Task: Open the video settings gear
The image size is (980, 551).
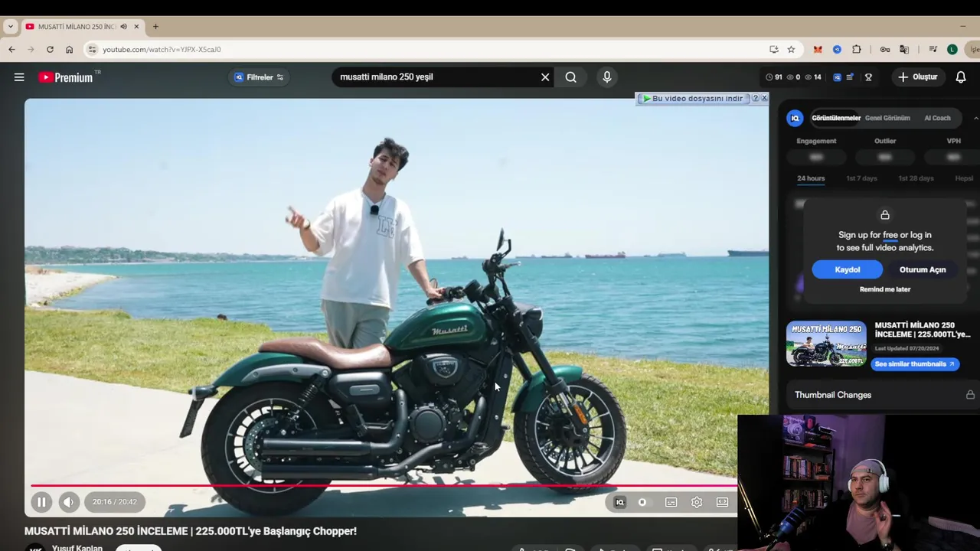Action: tap(697, 502)
